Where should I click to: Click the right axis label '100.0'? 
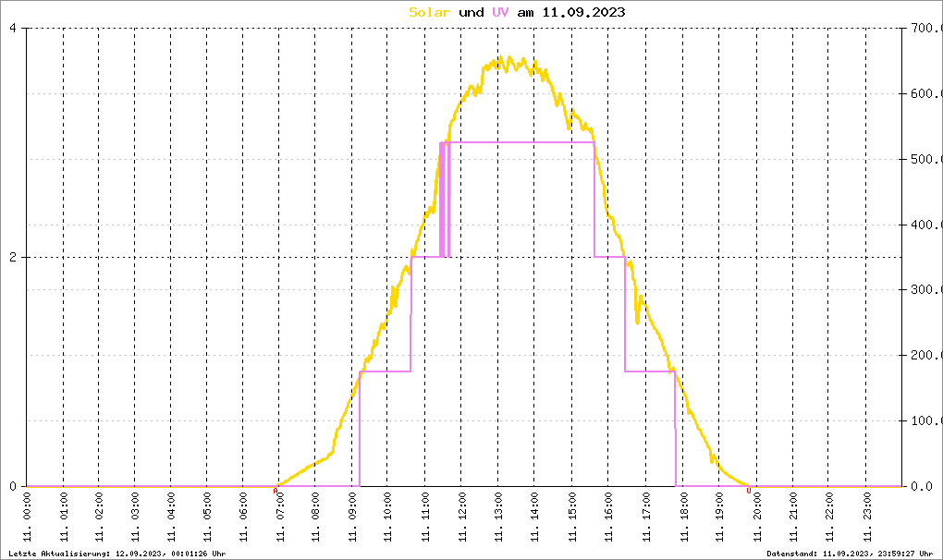(x=925, y=420)
